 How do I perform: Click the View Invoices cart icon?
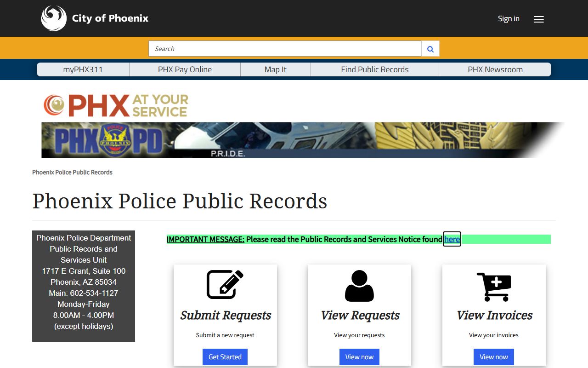tap(494, 287)
